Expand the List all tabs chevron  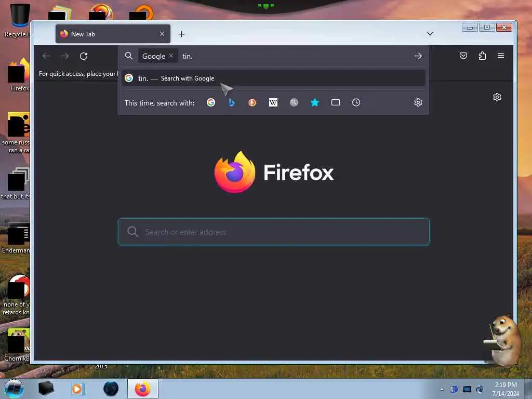[430, 34]
